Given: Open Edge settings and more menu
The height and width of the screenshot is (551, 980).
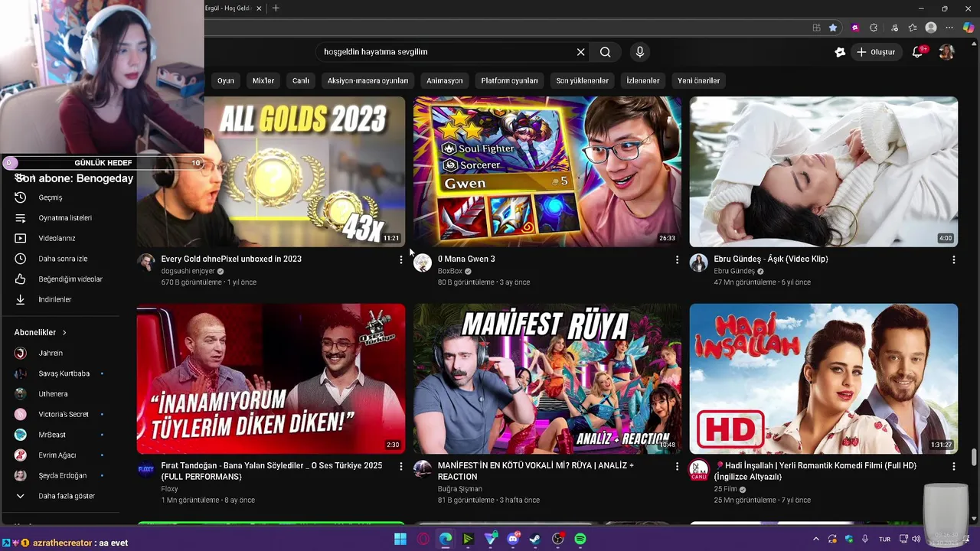Looking at the screenshot, I should point(950,28).
